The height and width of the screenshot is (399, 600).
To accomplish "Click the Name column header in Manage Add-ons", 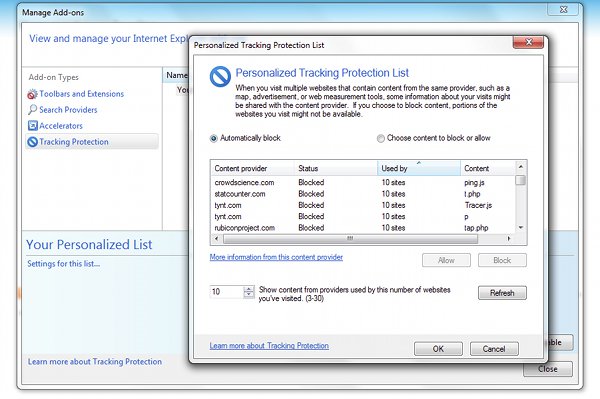I will point(176,75).
